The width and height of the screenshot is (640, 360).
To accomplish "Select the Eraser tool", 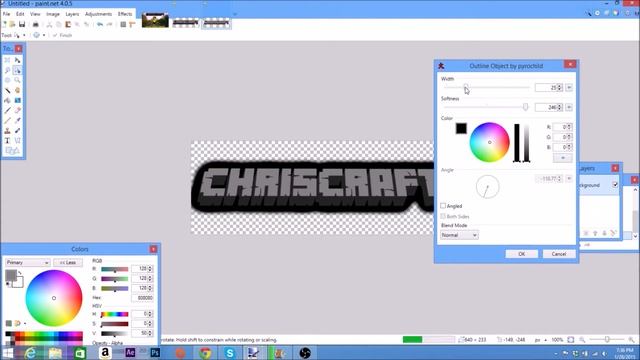I will point(17,110).
